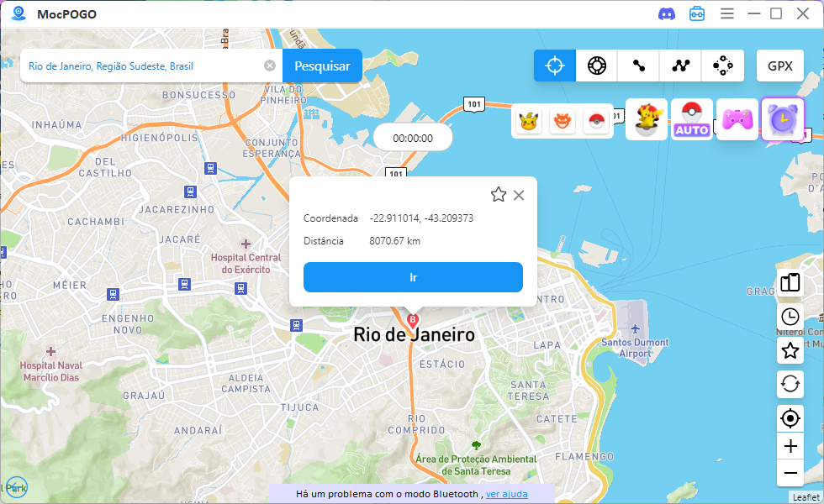Open the Pikachu on Pokeball feature
The height and width of the screenshot is (504, 824).
(x=647, y=119)
